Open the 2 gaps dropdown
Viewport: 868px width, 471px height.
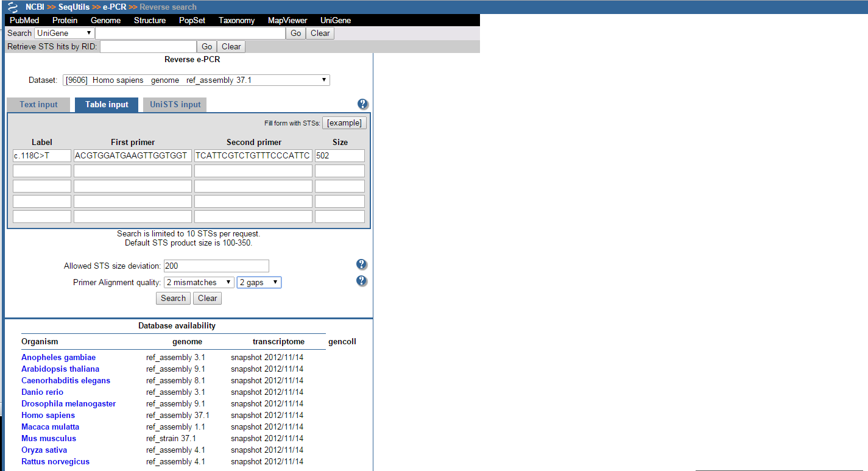point(259,282)
